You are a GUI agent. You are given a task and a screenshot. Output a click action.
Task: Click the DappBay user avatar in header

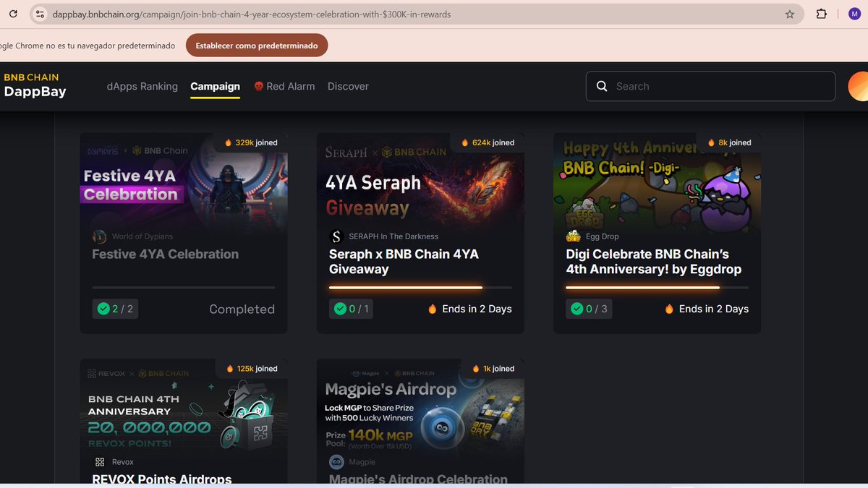point(858,86)
